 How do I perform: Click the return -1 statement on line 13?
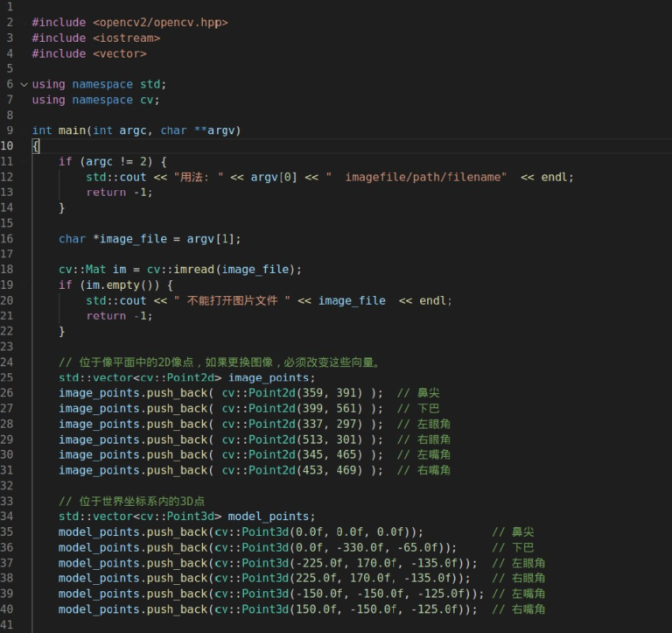pyautogui.click(x=119, y=193)
